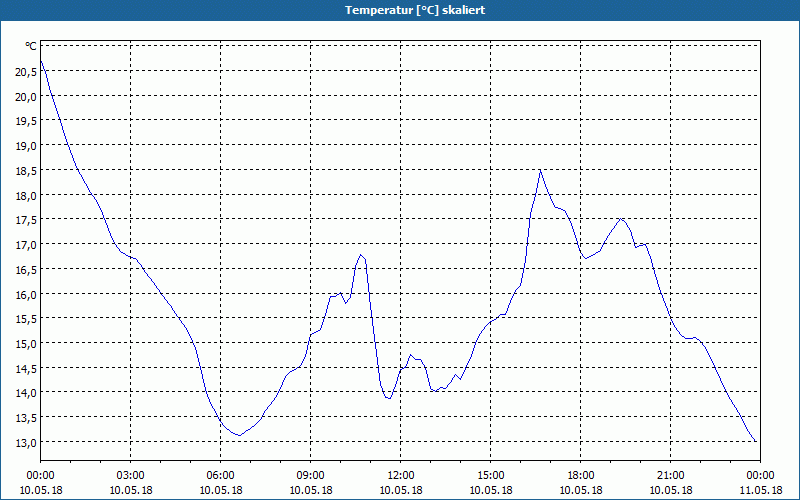
Task: Click the 09:00 time axis label
Action: pos(310,476)
